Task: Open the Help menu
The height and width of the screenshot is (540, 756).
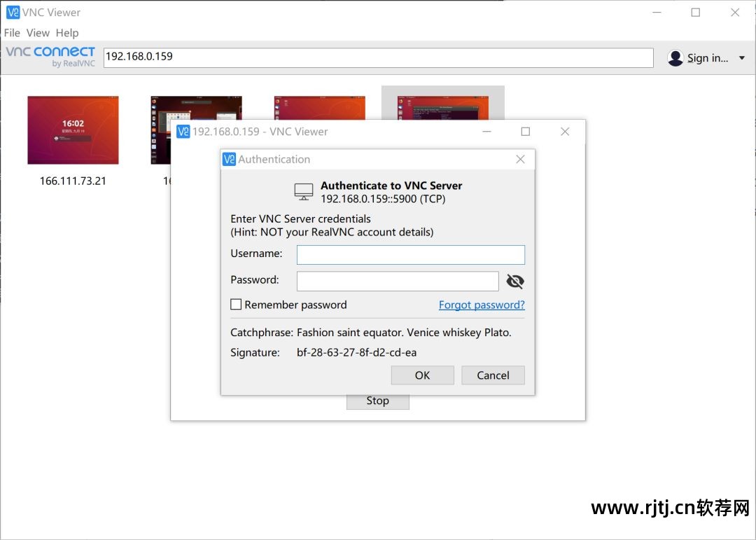Action: (x=67, y=33)
